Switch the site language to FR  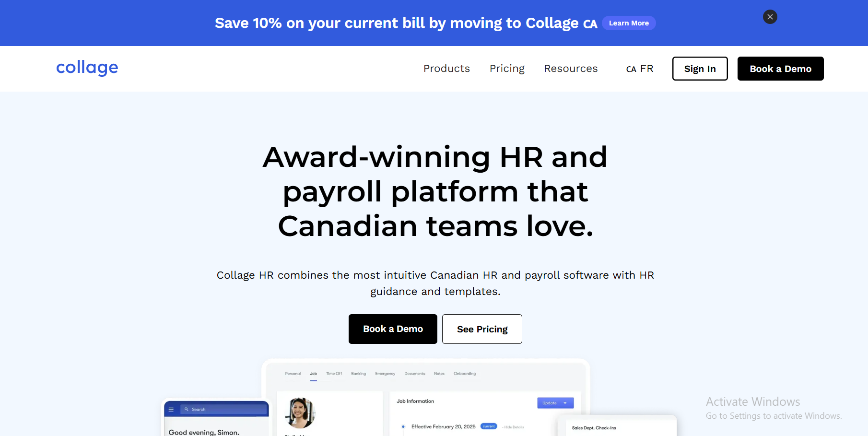point(647,69)
